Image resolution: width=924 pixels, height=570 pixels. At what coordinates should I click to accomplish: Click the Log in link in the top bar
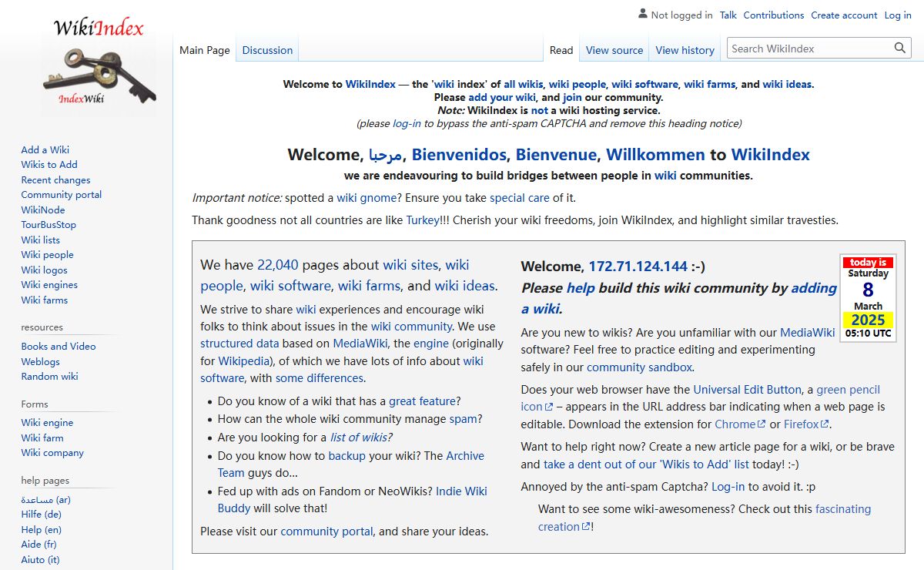[898, 15]
